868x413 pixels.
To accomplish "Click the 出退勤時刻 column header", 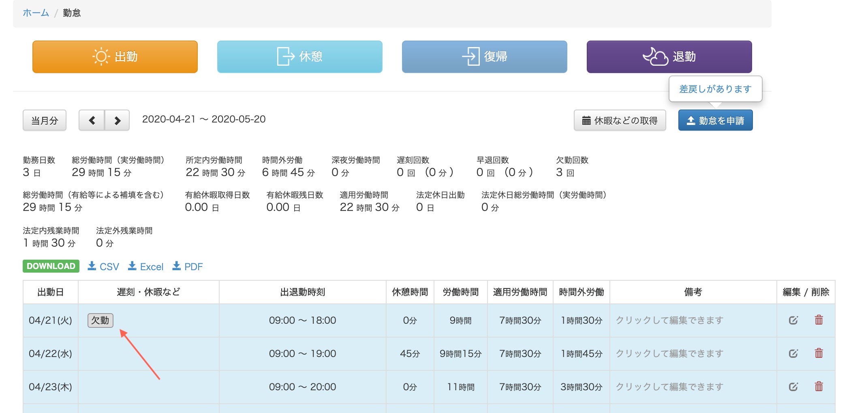I will (x=303, y=292).
